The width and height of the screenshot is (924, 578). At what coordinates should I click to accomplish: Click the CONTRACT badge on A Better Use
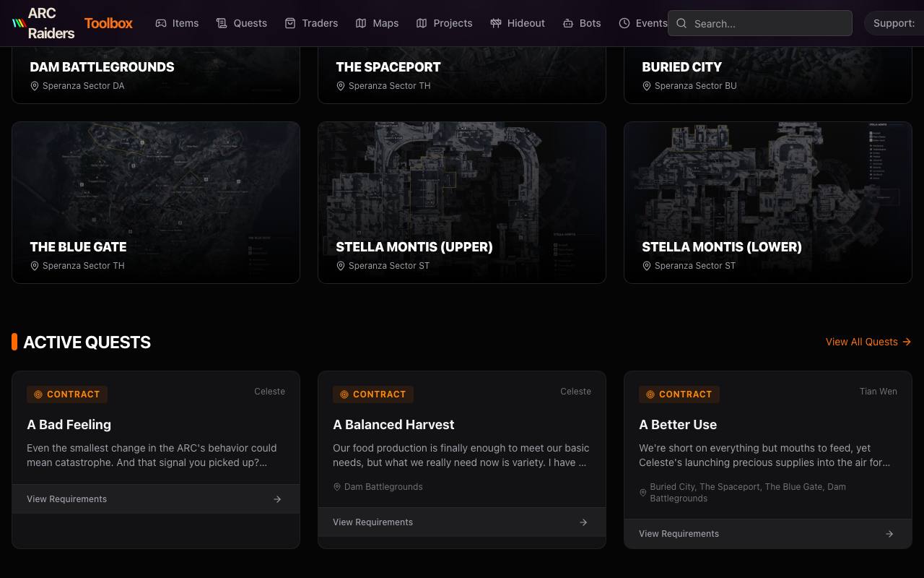pos(679,394)
